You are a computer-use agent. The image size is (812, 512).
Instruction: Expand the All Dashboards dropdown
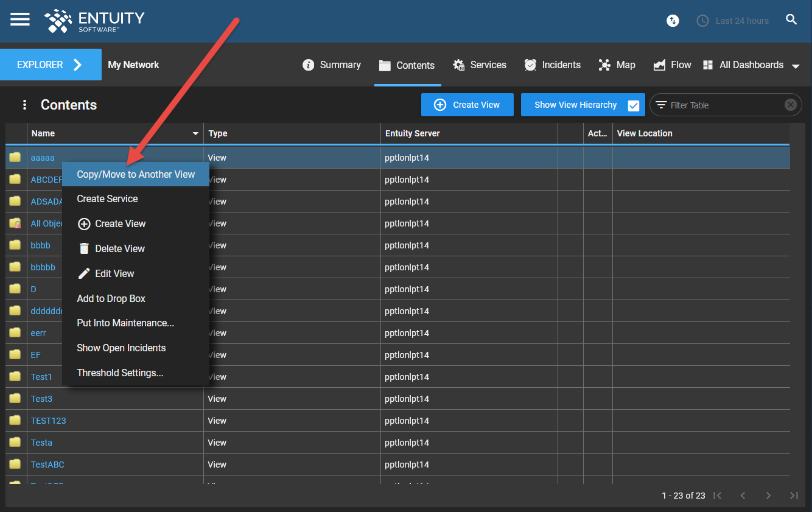(796, 66)
